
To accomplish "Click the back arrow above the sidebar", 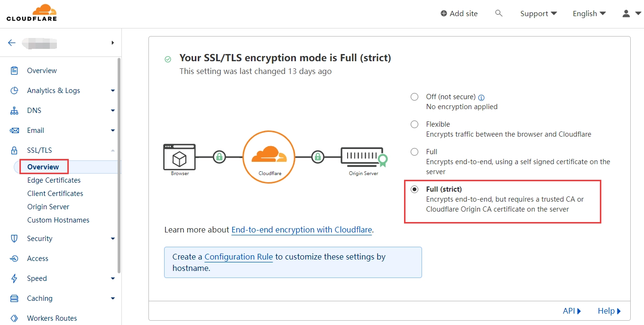I will point(11,43).
